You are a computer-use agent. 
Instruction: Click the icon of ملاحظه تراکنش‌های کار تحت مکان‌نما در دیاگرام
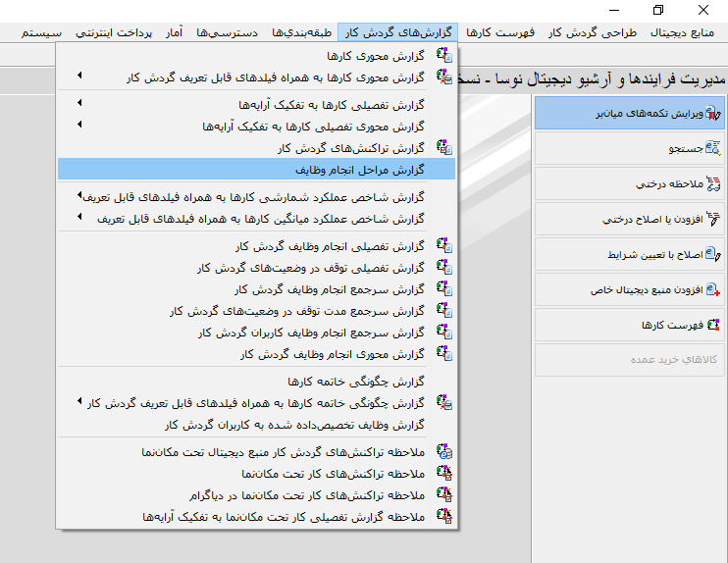click(x=443, y=493)
